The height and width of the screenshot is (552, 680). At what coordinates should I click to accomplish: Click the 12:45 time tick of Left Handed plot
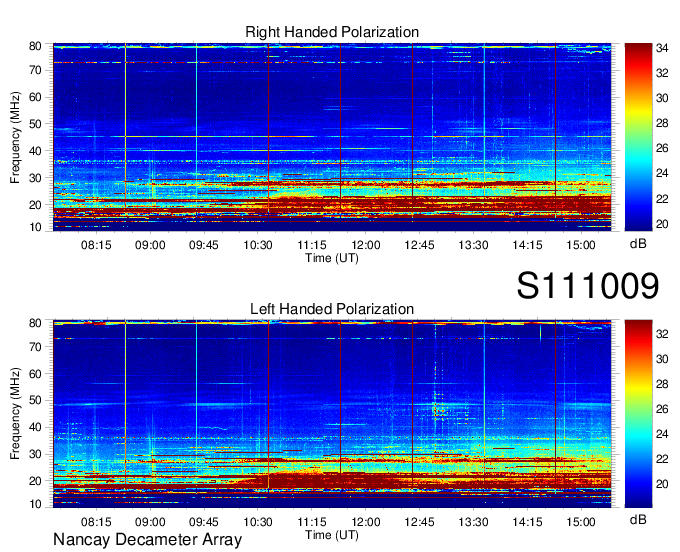419,522
